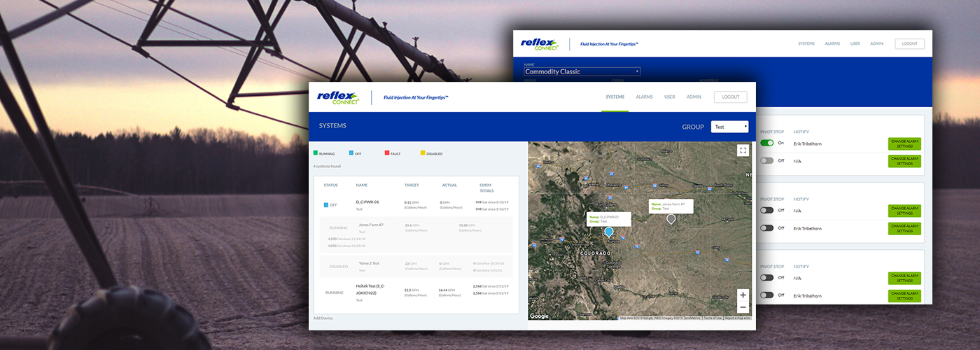Click the Reflex Connect logo in front window
The height and width of the screenshot is (350, 980).
338,97
